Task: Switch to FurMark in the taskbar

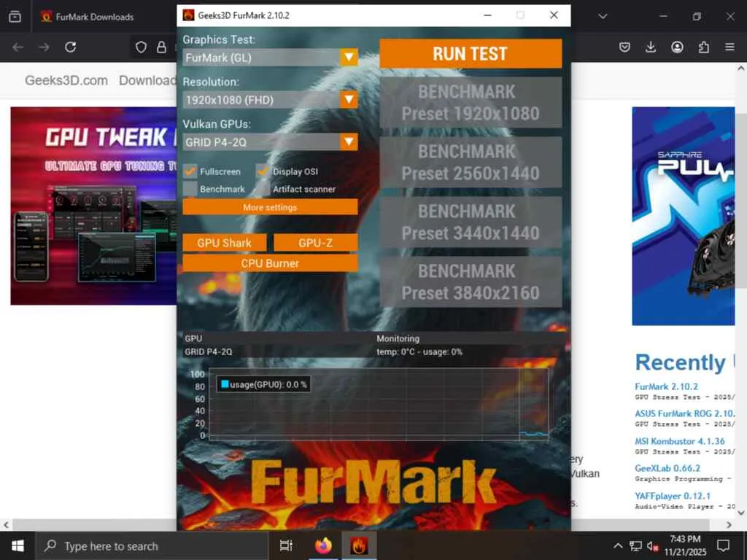Action: [359, 545]
